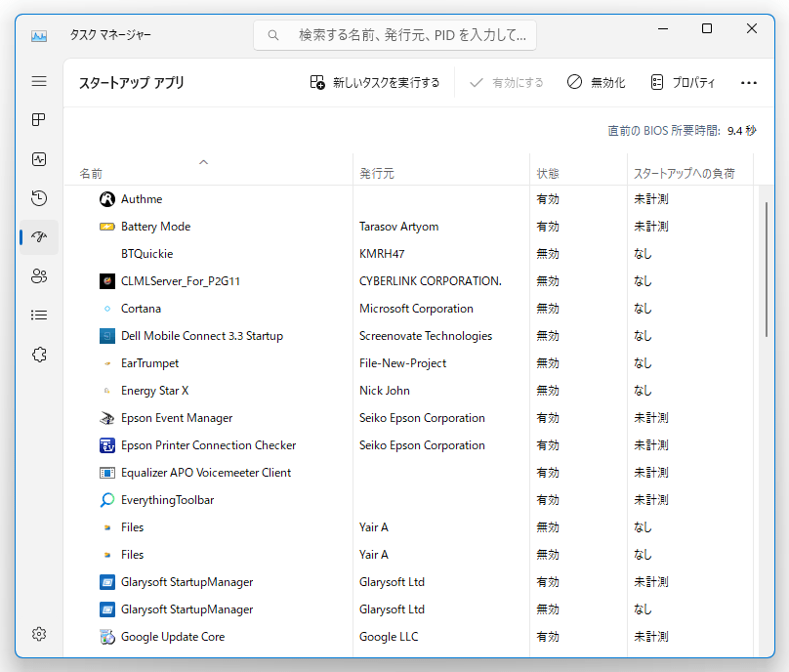Click publisher Screenovate Technologies

pyautogui.click(x=426, y=336)
